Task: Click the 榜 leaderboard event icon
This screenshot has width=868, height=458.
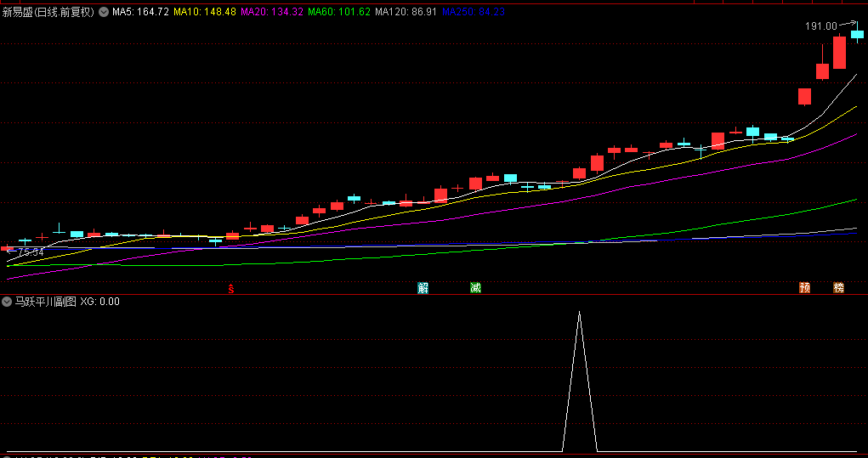Action: coord(839,288)
